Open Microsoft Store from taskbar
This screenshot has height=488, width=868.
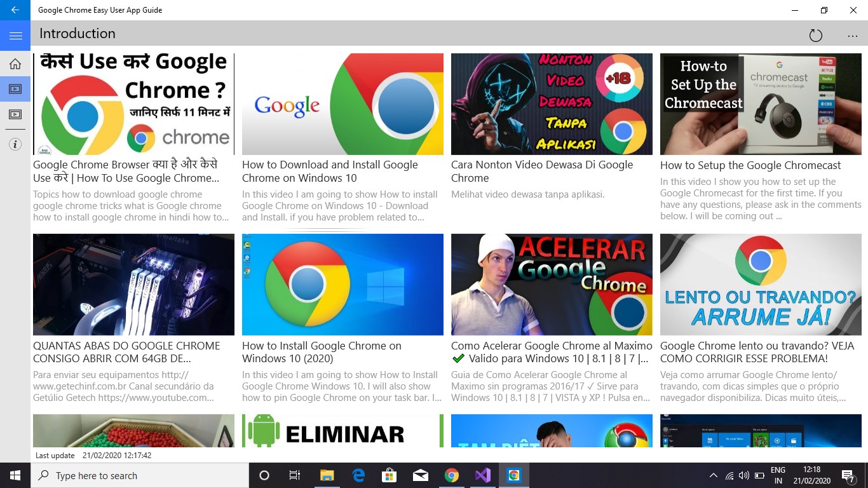[x=389, y=475]
